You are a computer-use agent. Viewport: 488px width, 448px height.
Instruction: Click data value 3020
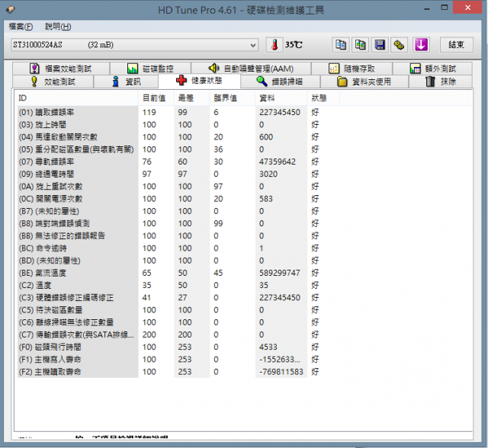click(268, 174)
